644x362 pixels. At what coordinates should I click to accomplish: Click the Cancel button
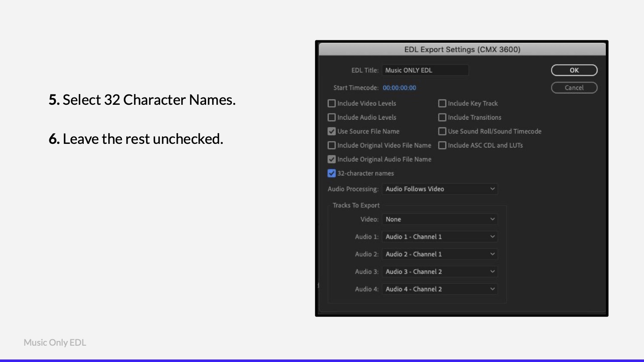coord(574,88)
